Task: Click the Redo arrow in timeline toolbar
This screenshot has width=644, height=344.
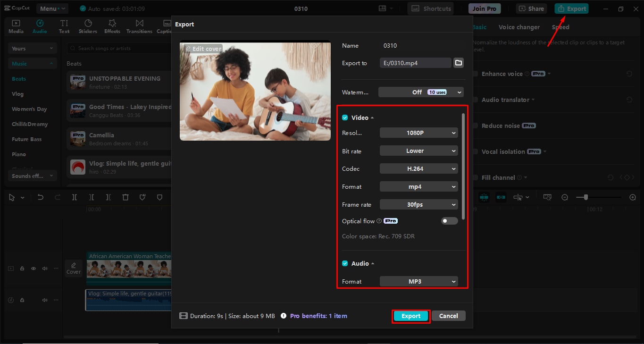Action: click(x=58, y=197)
